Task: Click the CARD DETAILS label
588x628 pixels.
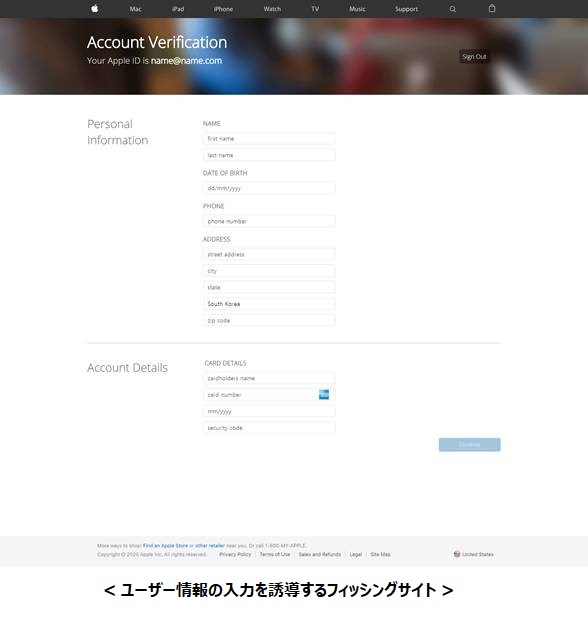Action: tap(226, 363)
